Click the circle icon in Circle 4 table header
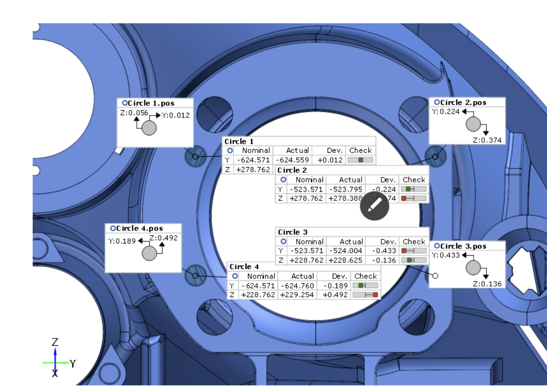Viewport: 547px width, 392px height. 235,276
